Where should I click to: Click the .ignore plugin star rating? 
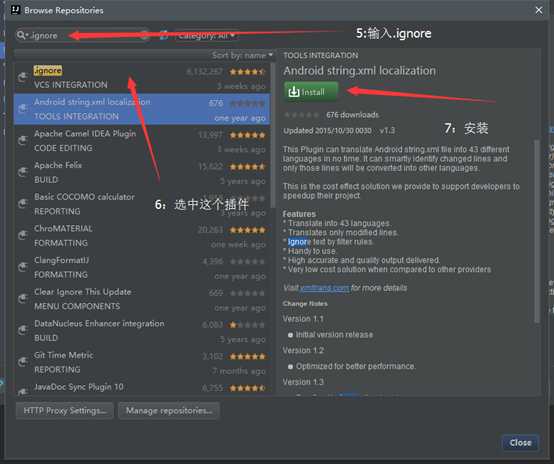[x=247, y=72]
